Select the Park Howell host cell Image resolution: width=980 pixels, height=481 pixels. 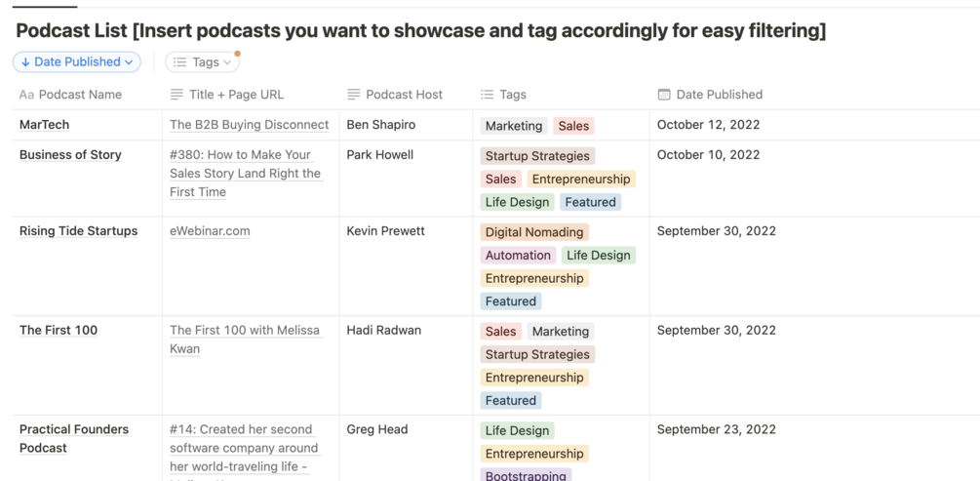tap(379, 154)
